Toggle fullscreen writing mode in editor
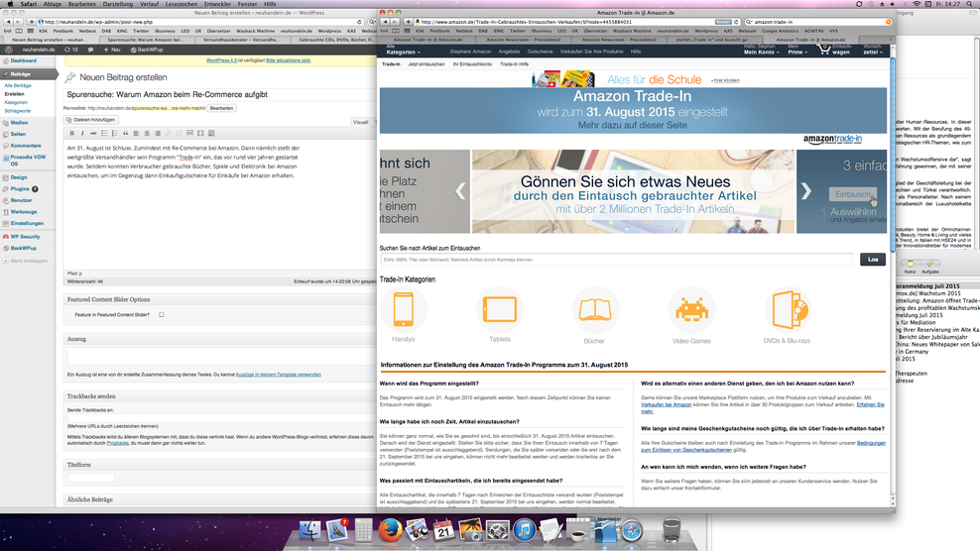This screenshot has width=980, height=551. coord(200,133)
